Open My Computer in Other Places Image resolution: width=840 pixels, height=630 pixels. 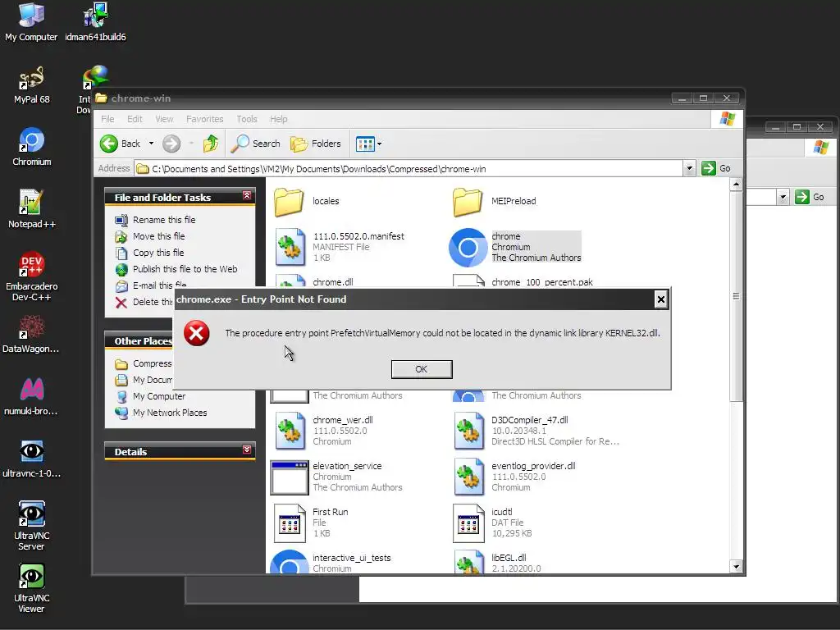tap(159, 396)
